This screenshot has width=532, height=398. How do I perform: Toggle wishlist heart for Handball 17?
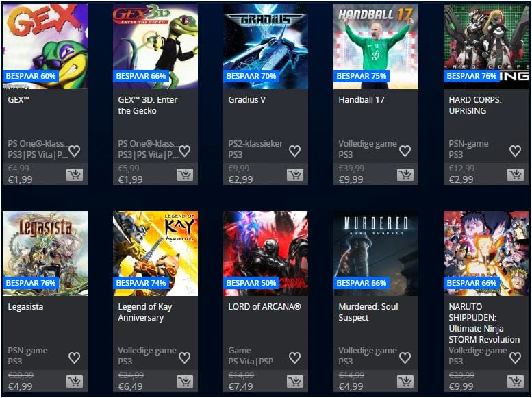pyautogui.click(x=405, y=151)
